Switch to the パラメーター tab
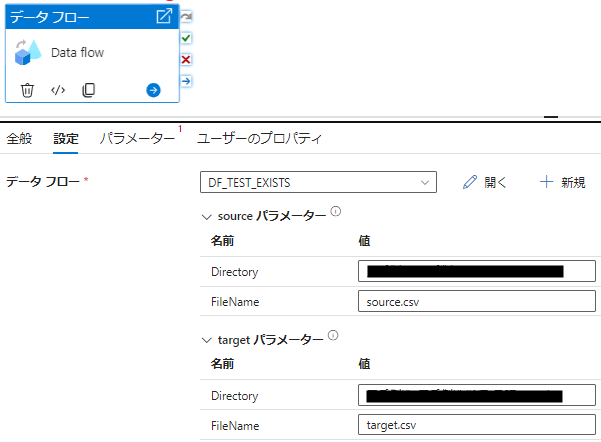Image resolution: width=601 pixels, height=442 pixels. (137, 138)
